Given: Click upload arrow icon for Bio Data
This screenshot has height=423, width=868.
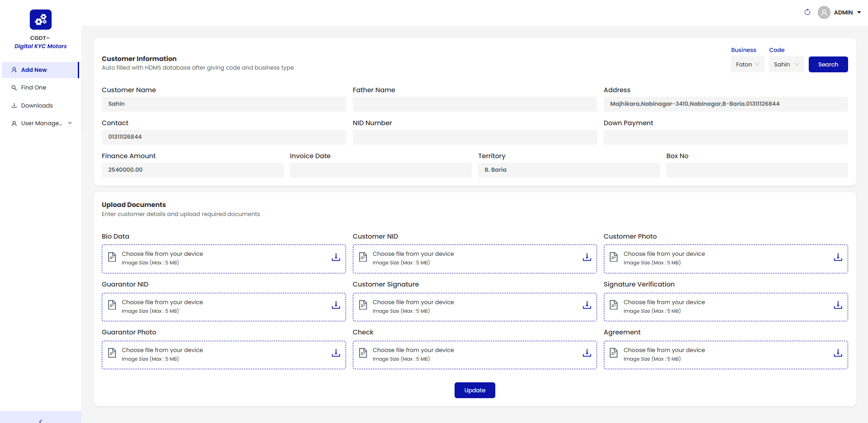Looking at the screenshot, I should click(x=336, y=257).
